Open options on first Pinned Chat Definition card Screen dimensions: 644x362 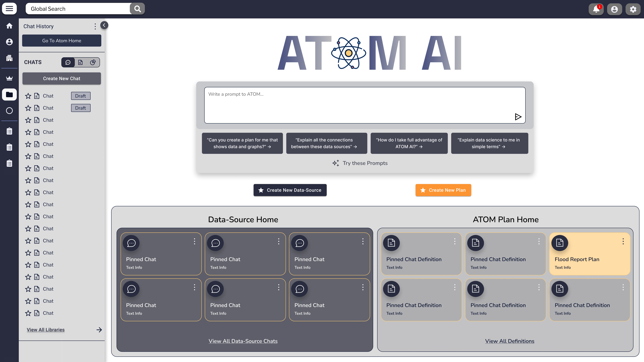pyautogui.click(x=454, y=241)
